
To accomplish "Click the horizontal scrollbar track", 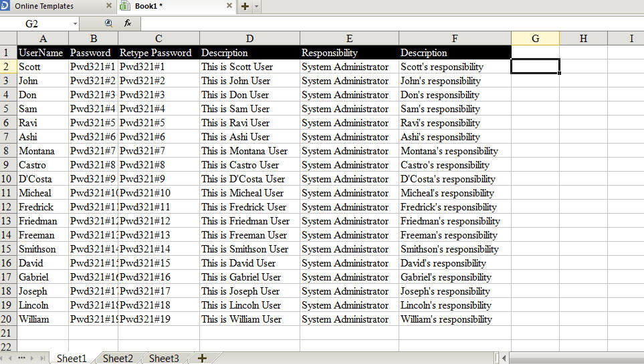I will [x=576, y=358].
